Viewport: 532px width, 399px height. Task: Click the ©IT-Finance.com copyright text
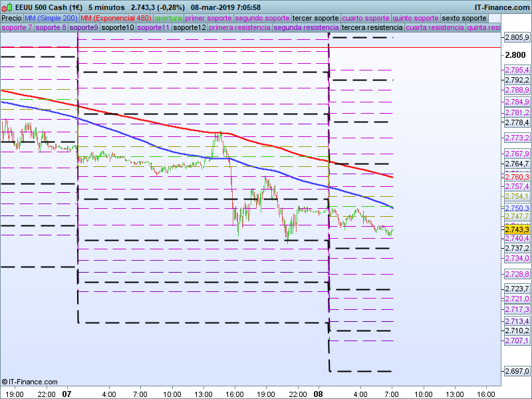click(30, 382)
